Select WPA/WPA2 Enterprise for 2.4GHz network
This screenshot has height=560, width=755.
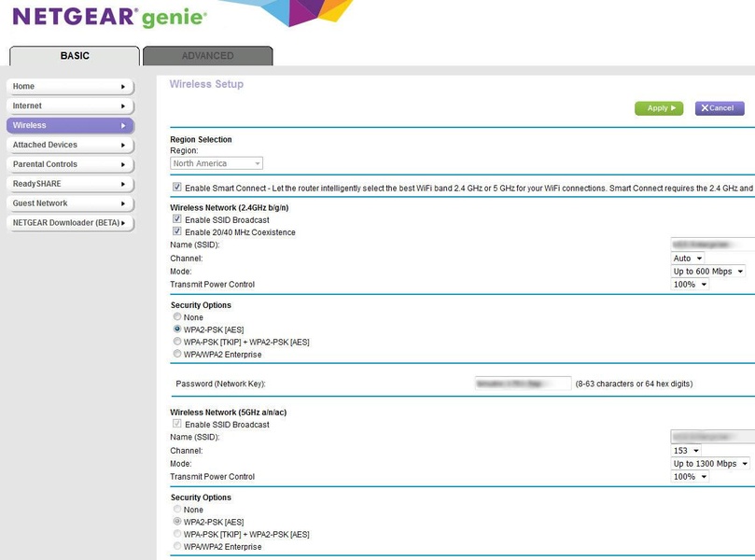[x=177, y=354]
